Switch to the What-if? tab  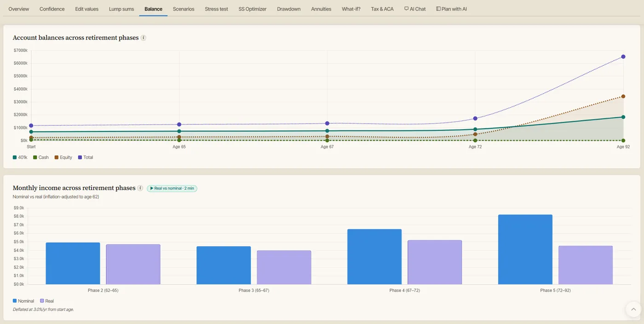pos(351,9)
